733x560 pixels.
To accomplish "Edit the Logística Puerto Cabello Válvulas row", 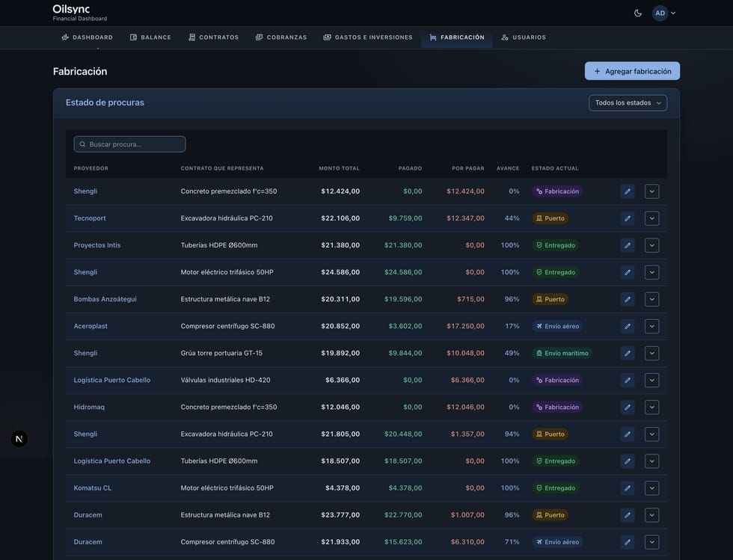I will tap(628, 380).
